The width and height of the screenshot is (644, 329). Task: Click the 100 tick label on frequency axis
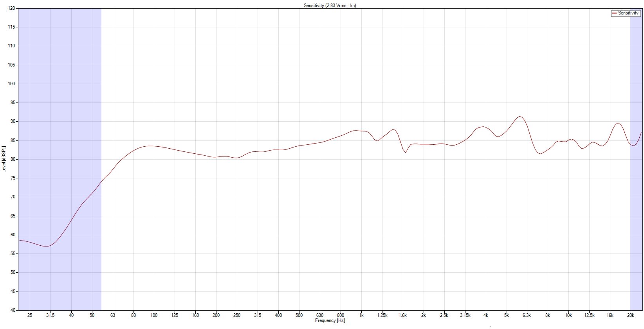pyautogui.click(x=154, y=315)
